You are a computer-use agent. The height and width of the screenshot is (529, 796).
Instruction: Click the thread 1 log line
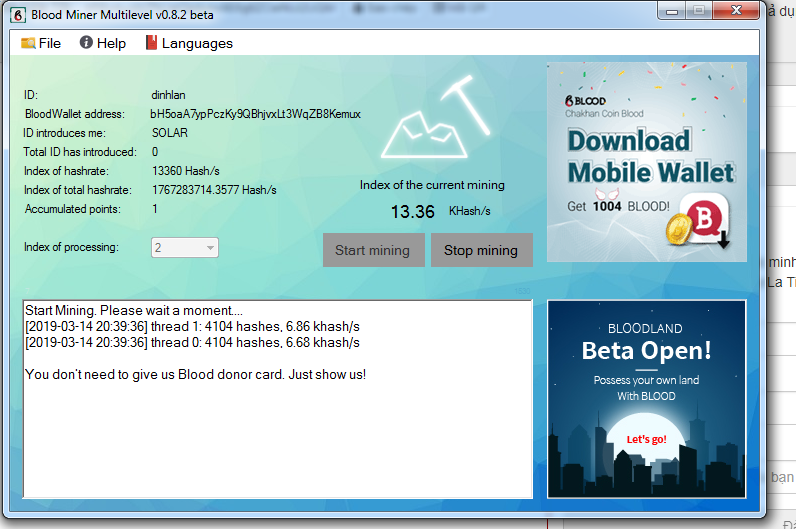192,326
